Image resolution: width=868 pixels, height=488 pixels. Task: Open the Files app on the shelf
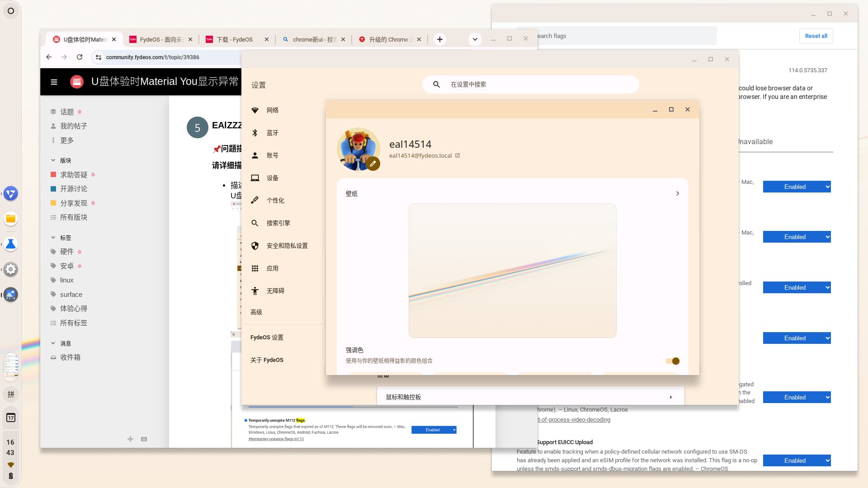11,219
